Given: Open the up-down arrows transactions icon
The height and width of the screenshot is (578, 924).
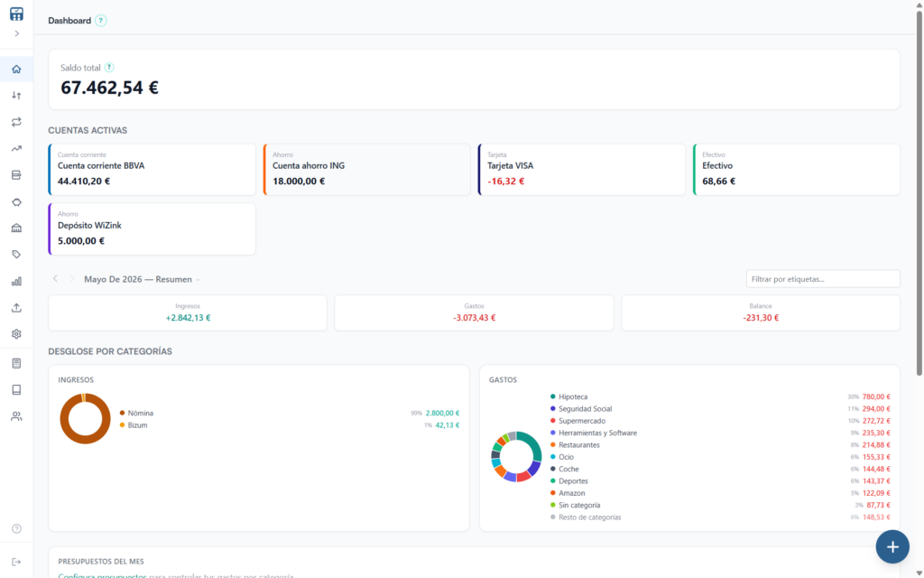Looking at the screenshot, I should [16, 96].
